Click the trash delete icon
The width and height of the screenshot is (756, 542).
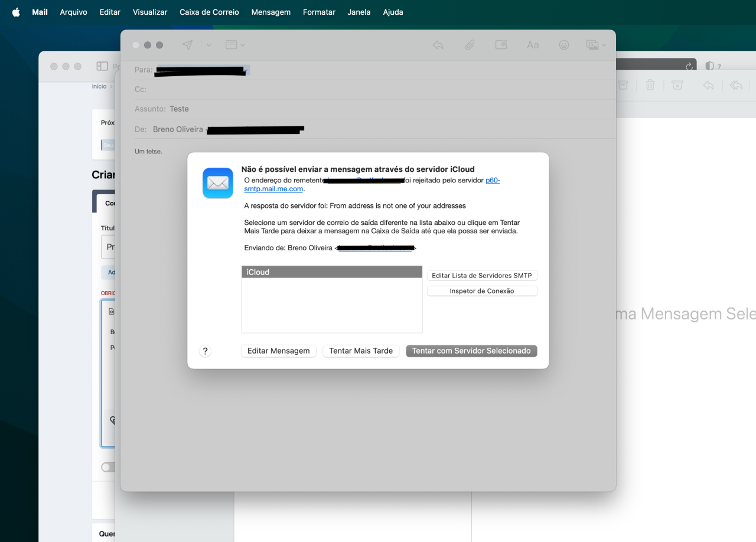click(650, 85)
